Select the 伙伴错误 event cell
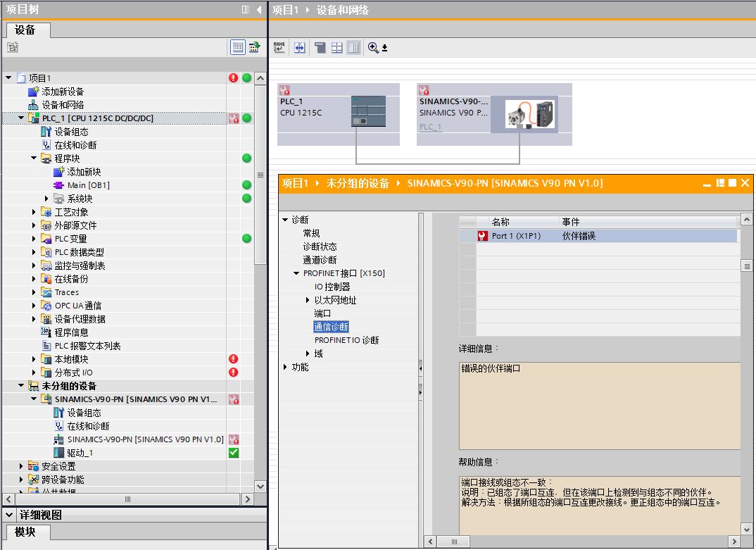Image resolution: width=756 pixels, height=550 pixels. [579, 236]
